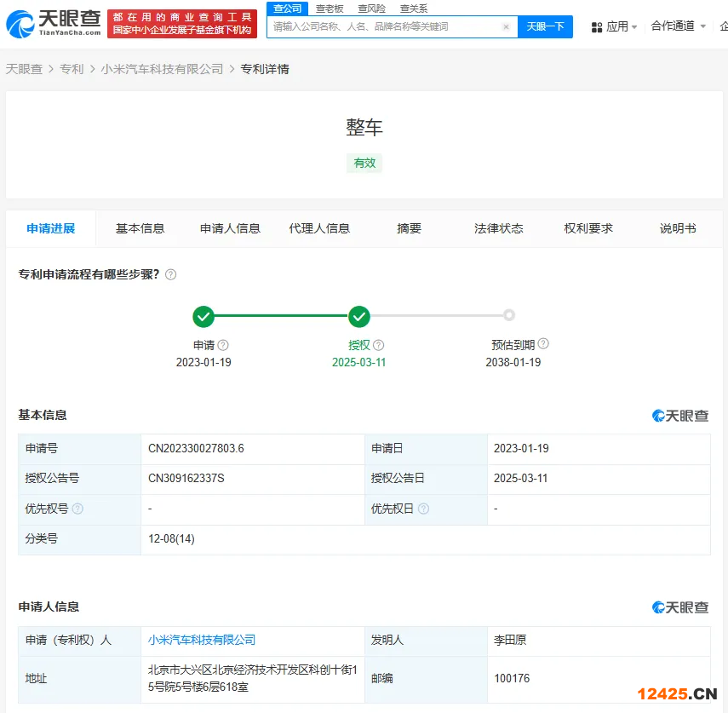The image size is (728, 713).
Task: Click help icon beside patent process question
Action: 170,275
